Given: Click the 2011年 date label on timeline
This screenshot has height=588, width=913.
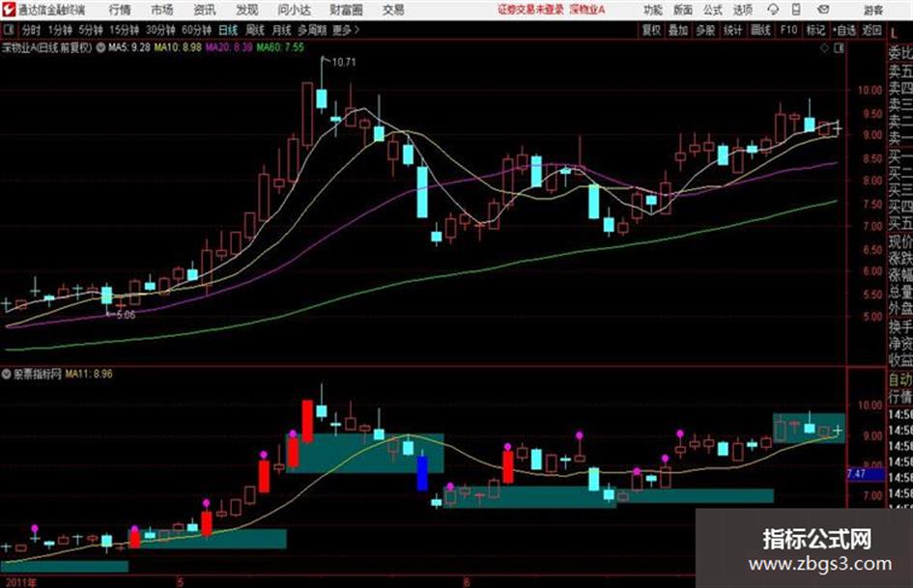Looking at the screenshot, I should [21, 582].
